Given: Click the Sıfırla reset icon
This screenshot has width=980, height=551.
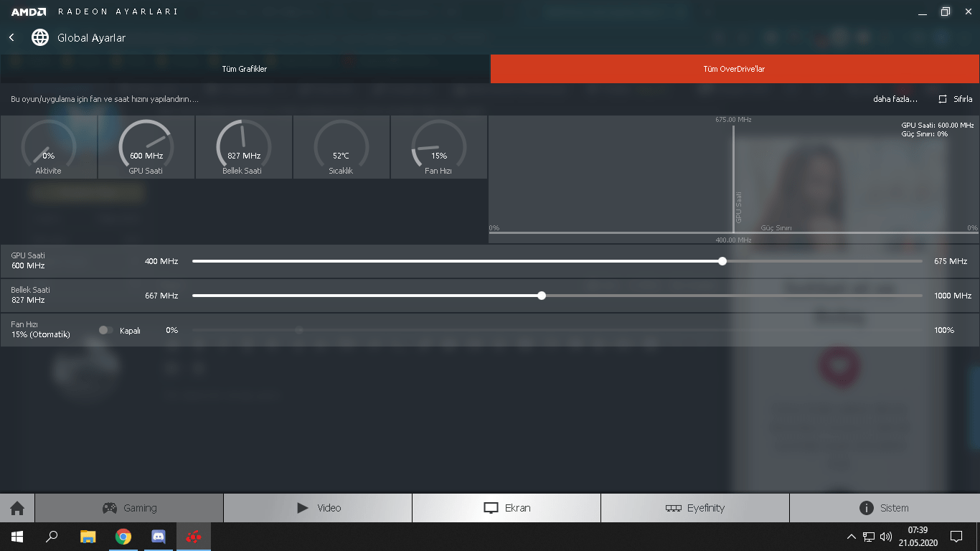Looking at the screenshot, I should pyautogui.click(x=943, y=99).
